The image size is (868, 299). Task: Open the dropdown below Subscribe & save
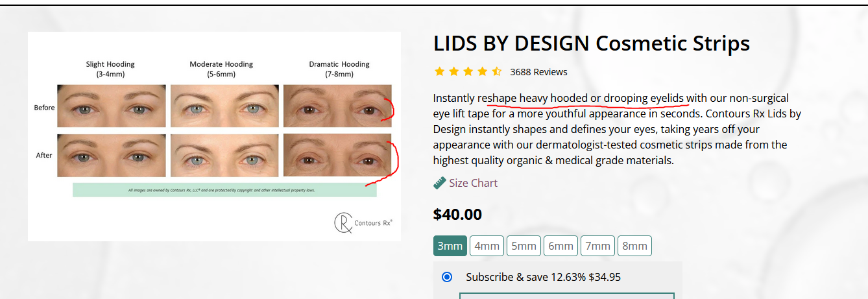[567, 296]
